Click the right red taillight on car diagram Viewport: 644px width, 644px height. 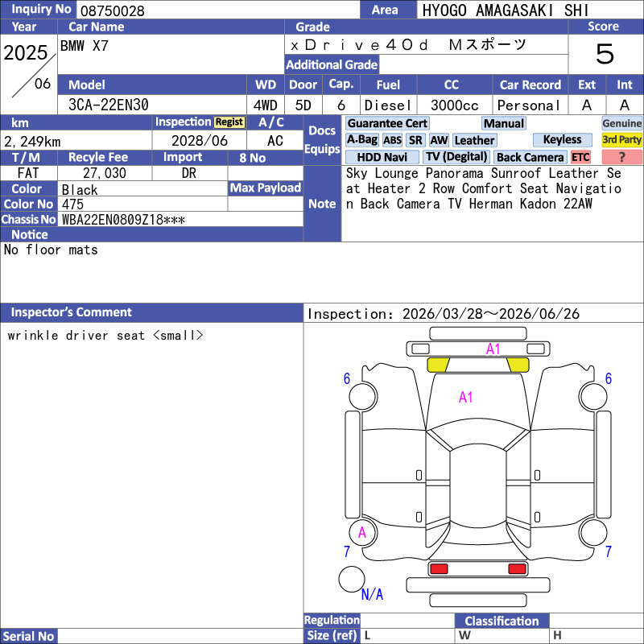518,569
